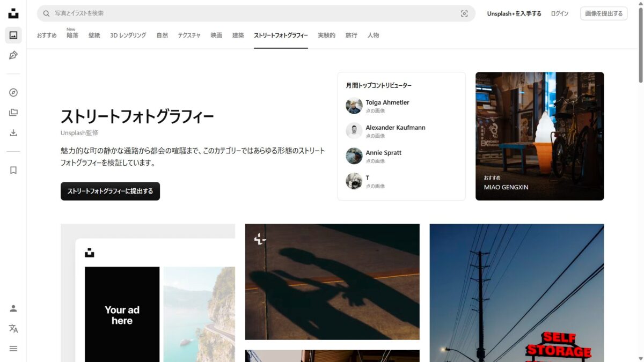This screenshot has width=644, height=362.
Task: Click ストリートフォトグラフィーに提出する button
Action: pyautogui.click(x=110, y=191)
